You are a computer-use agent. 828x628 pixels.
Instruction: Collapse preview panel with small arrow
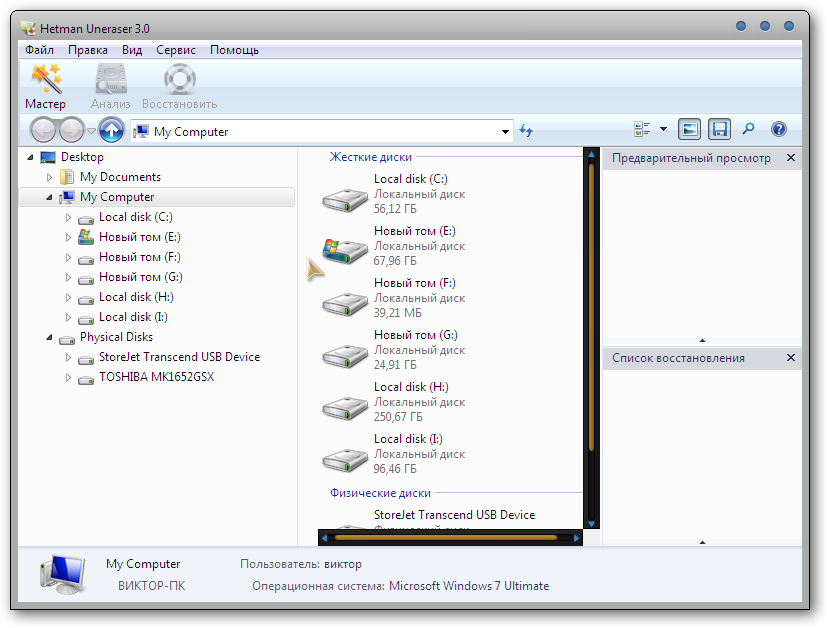(702, 341)
